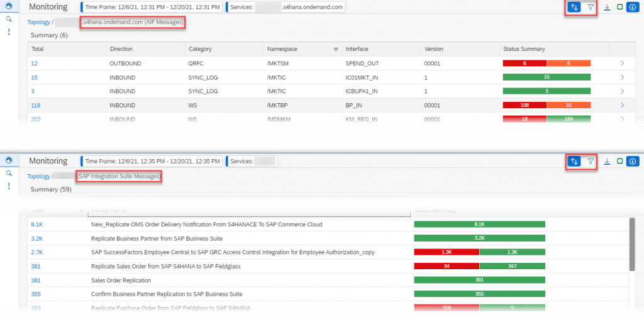Click the green square icon in the SAP Integration Suite toolbar

click(620, 162)
